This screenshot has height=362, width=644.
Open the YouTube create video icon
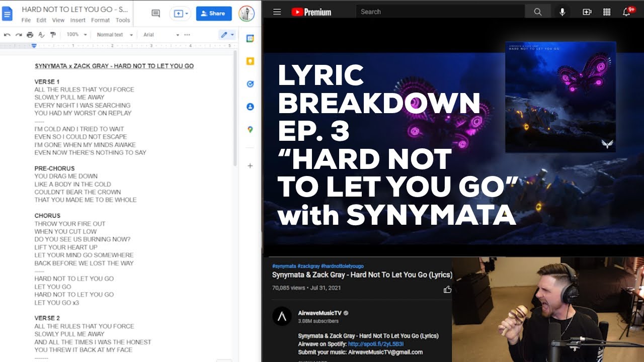tap(587, 12)
